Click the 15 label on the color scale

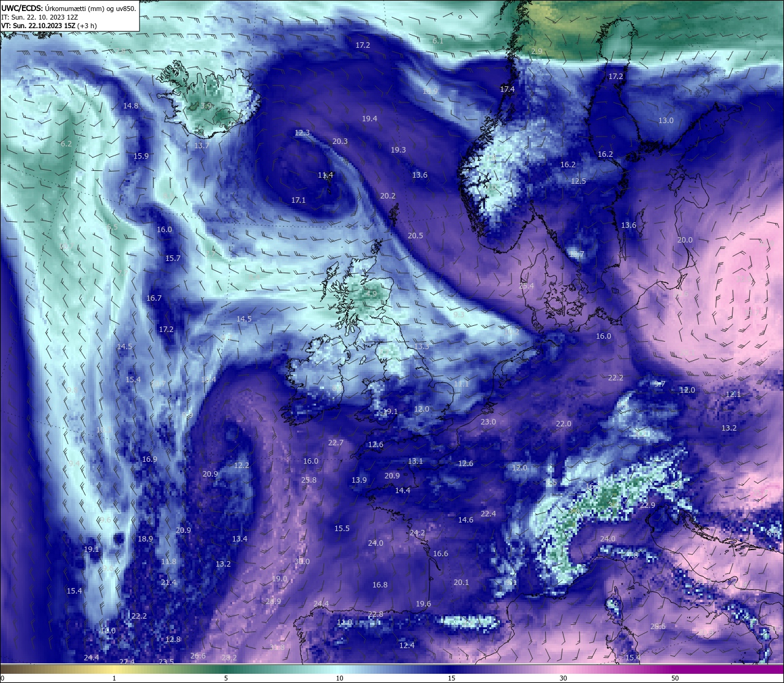pyautogui.click(x=451, y=678)
